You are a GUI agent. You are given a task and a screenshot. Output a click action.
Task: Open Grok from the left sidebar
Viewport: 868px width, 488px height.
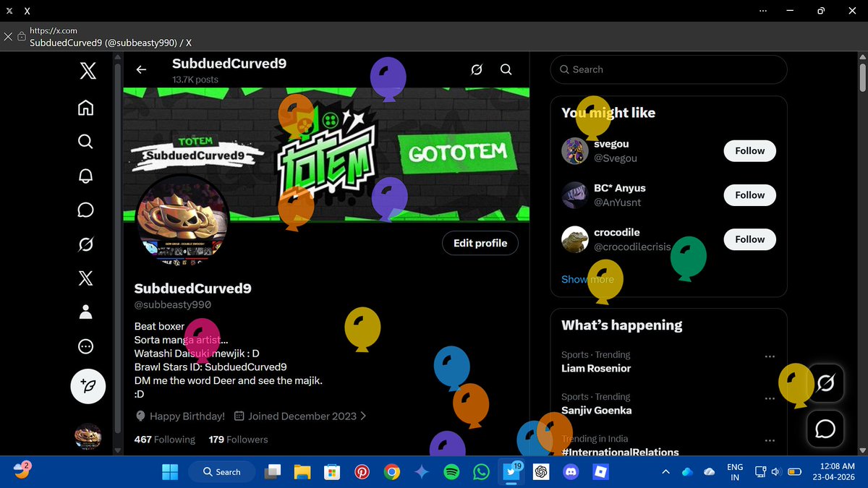click(85, 245)
